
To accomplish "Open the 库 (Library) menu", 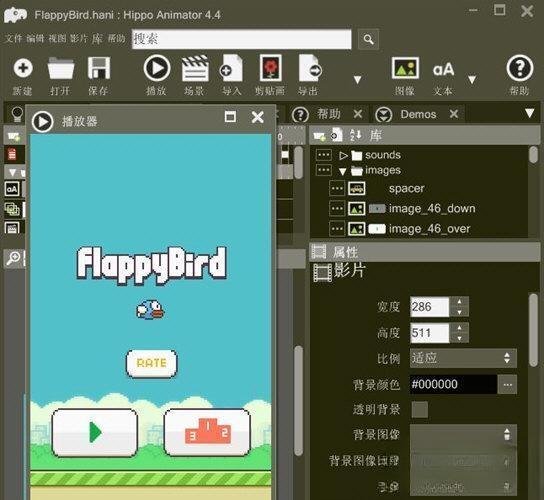I will [x=97, y=38].
